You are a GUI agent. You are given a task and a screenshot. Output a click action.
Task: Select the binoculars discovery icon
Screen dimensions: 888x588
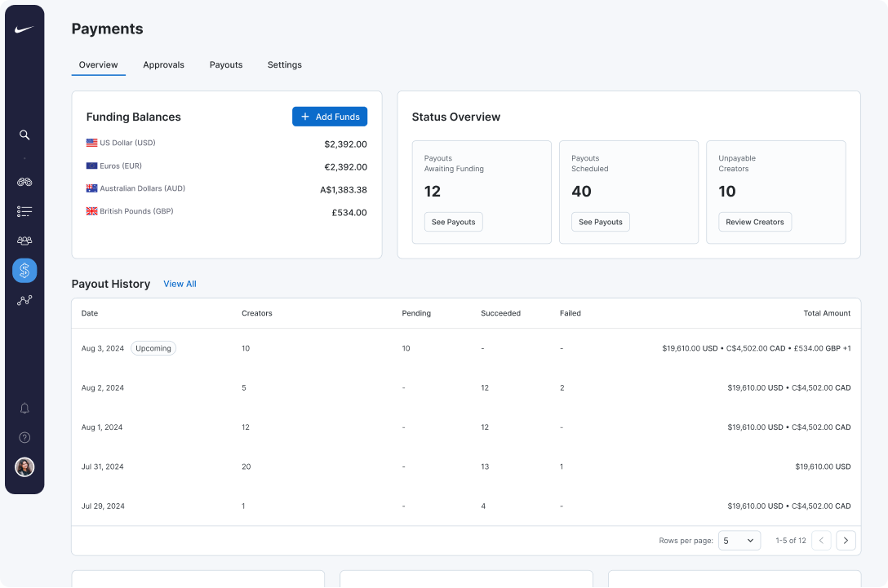(x=24, y=182)
